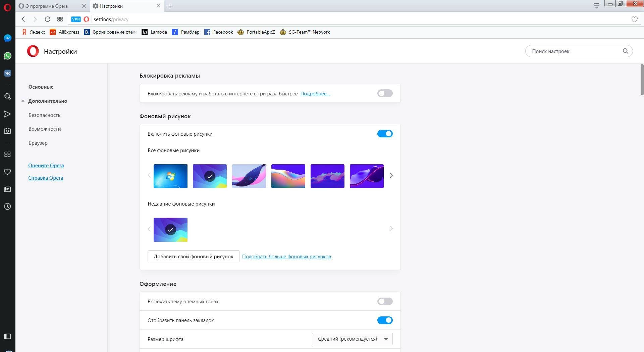Open Браузер settings section

pyautogui.click(x=38, y=143)
